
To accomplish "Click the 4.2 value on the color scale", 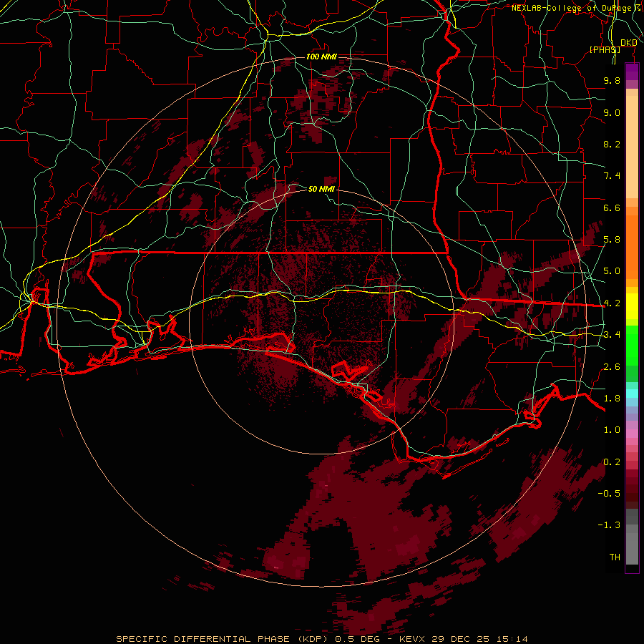I will 612,303.
